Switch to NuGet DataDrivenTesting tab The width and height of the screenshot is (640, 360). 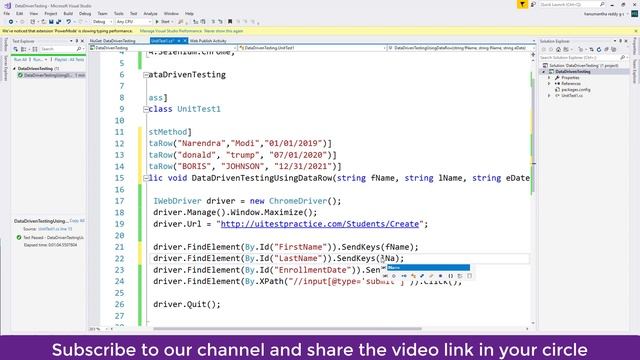(x=113, y=41)
